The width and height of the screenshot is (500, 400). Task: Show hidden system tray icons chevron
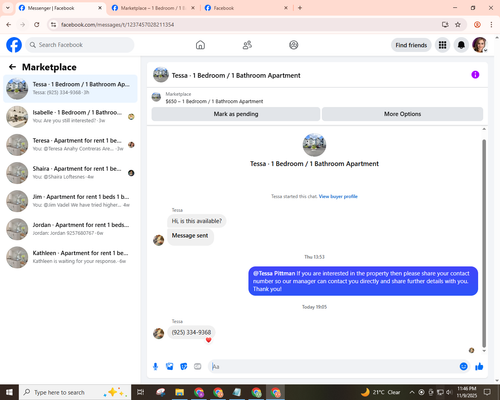click(x=412, y=392)
